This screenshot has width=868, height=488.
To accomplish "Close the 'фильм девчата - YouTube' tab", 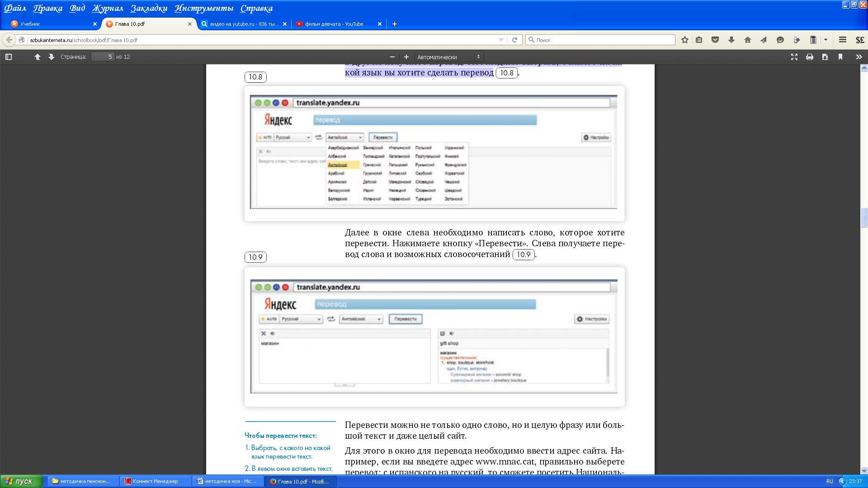I will pyautogui.click(x=380, y=24).
